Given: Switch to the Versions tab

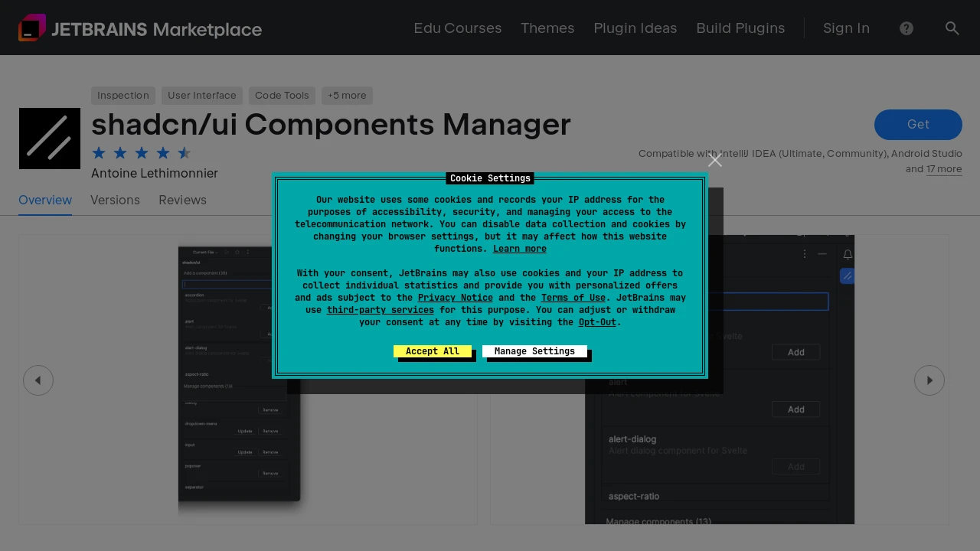Looking at the screenshot, I should pos(115,201).
